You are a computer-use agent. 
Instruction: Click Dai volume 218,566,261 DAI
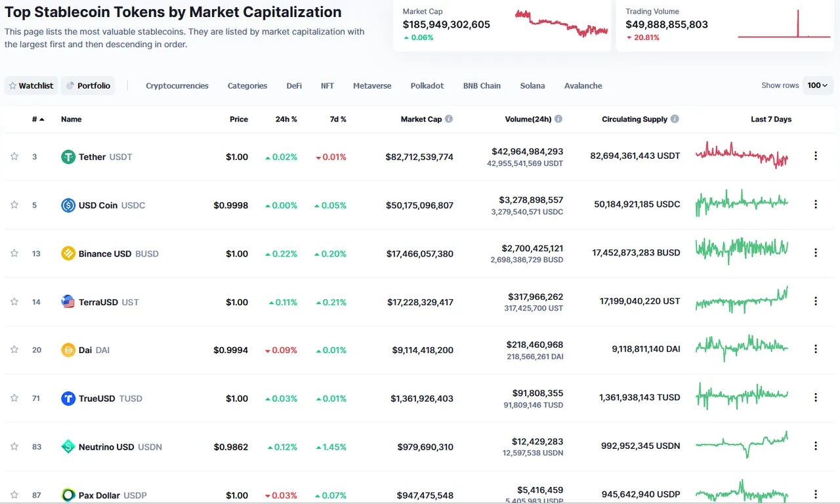pyautogui.click(x=535, y=357)
